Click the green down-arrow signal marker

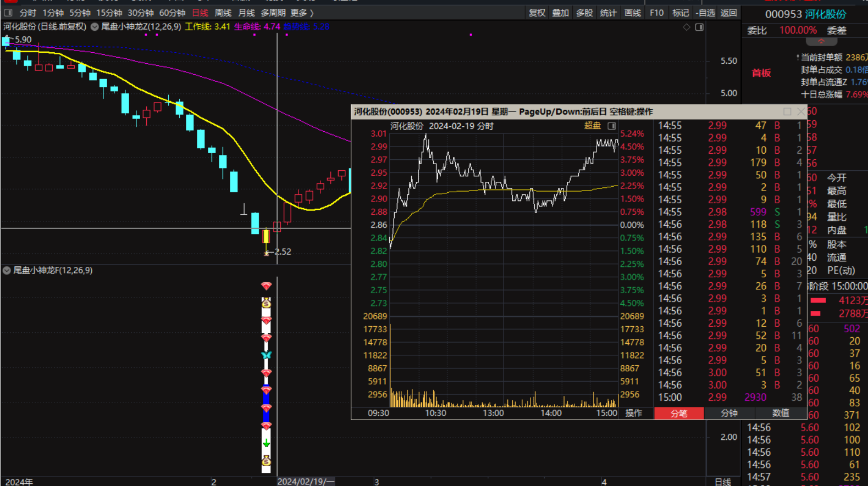pyautogui.click(x=267, y=443)
